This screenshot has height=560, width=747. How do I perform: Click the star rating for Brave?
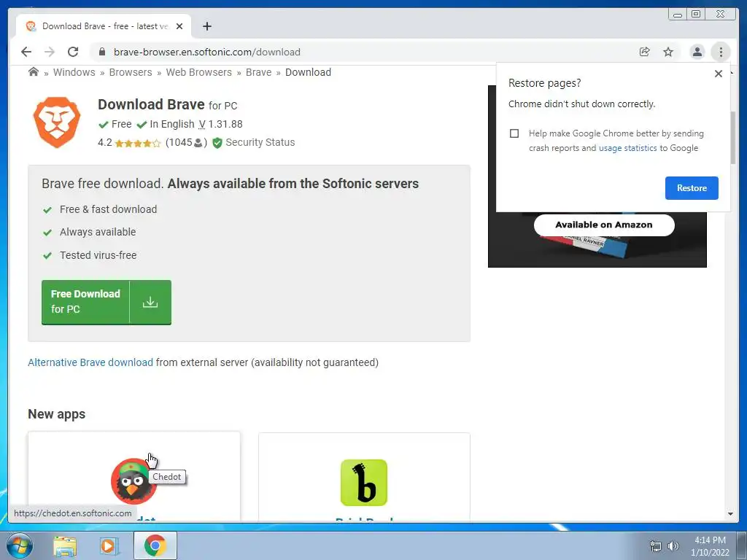tap(138, 143)
